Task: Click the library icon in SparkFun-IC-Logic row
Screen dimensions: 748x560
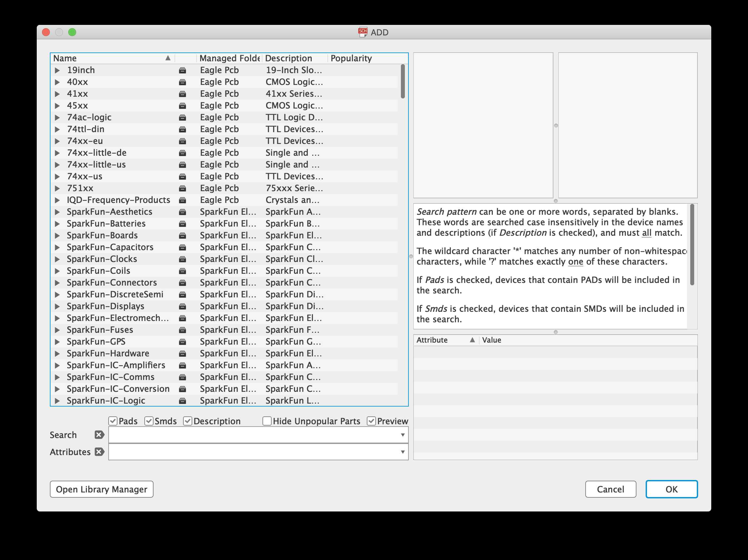Action: click(x=182, y=401)
